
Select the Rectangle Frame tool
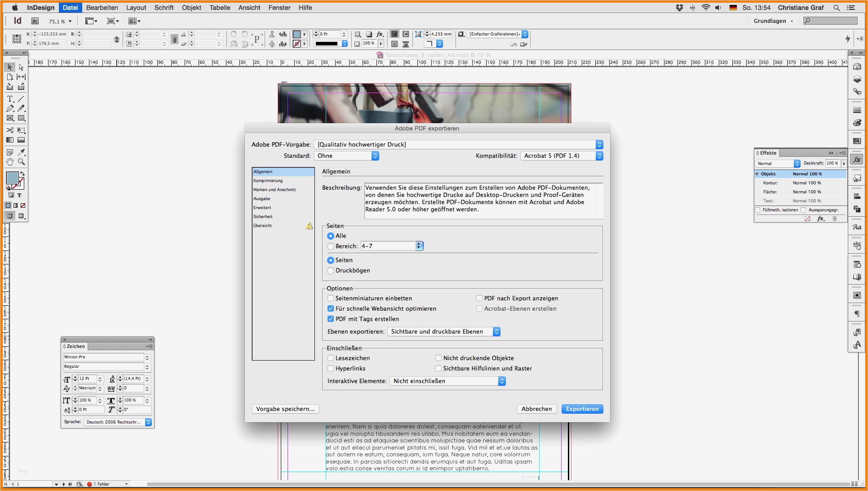point(10,118)
